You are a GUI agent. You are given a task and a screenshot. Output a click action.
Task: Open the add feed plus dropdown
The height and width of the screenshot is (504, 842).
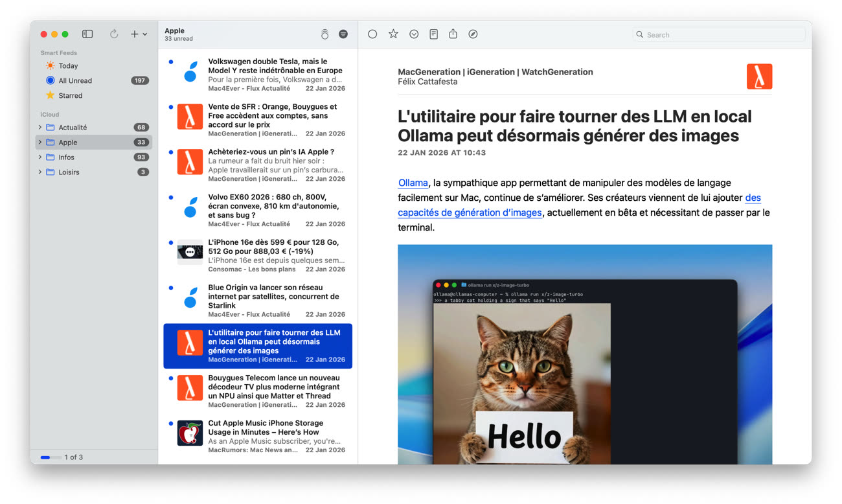pos(139,34)
